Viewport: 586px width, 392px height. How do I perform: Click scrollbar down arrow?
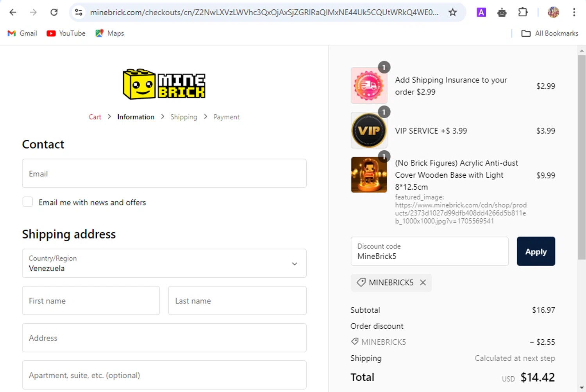[582, 388]
